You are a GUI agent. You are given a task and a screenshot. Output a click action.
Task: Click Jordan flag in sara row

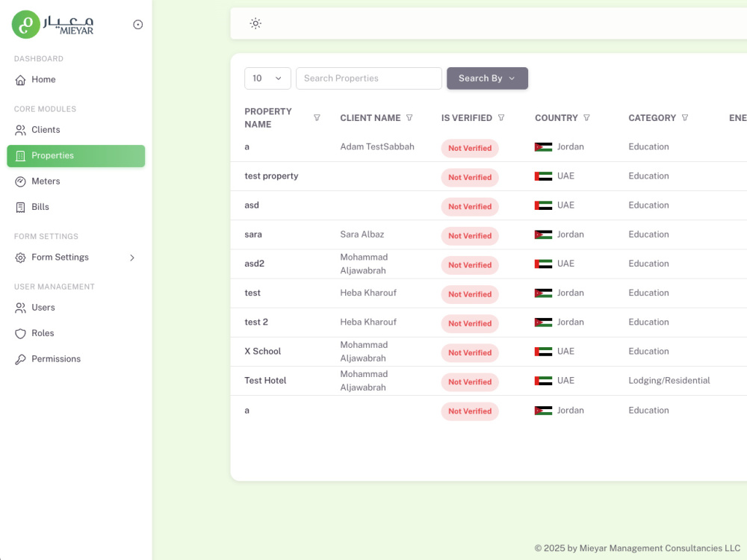543,234
